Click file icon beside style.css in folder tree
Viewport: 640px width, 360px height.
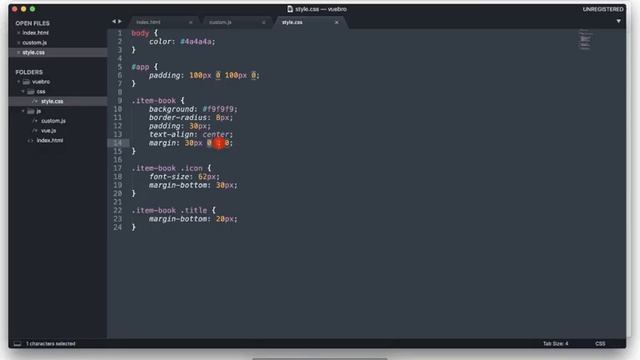tap(35, 101)
